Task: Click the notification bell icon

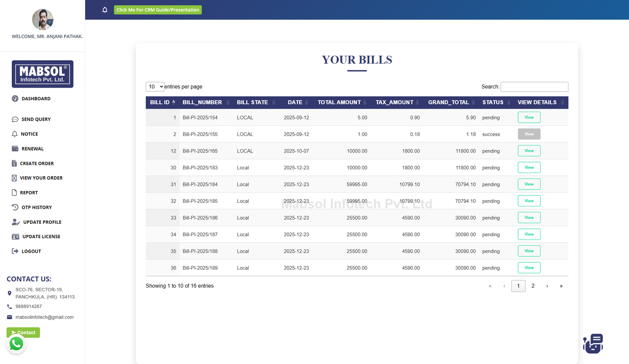Action: click(x=105, y=10)
